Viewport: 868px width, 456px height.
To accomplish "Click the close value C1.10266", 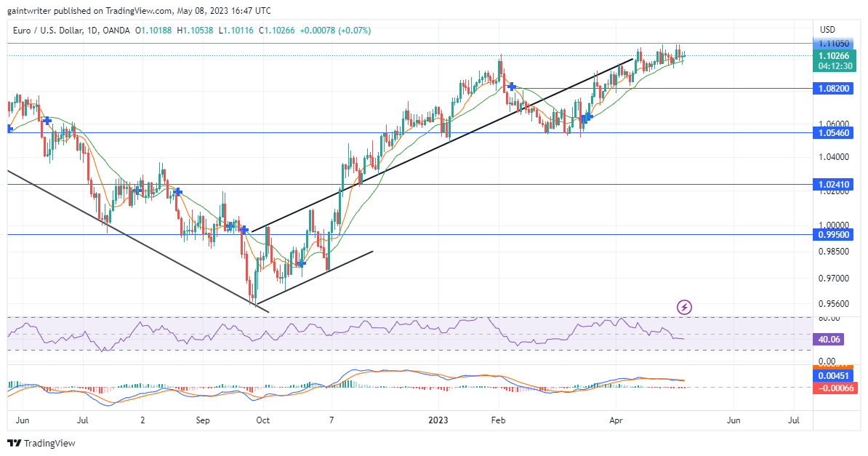I will coord(277,31).
